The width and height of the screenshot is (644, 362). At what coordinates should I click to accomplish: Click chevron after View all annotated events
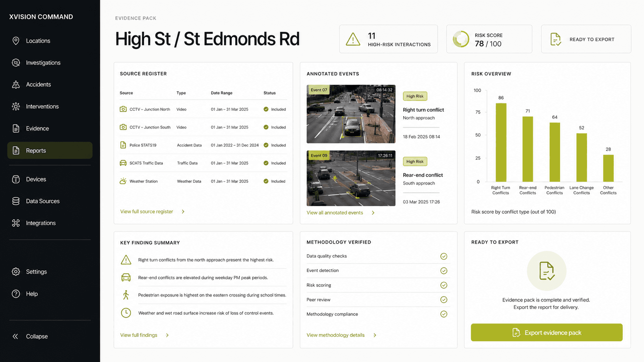point(373,213)
